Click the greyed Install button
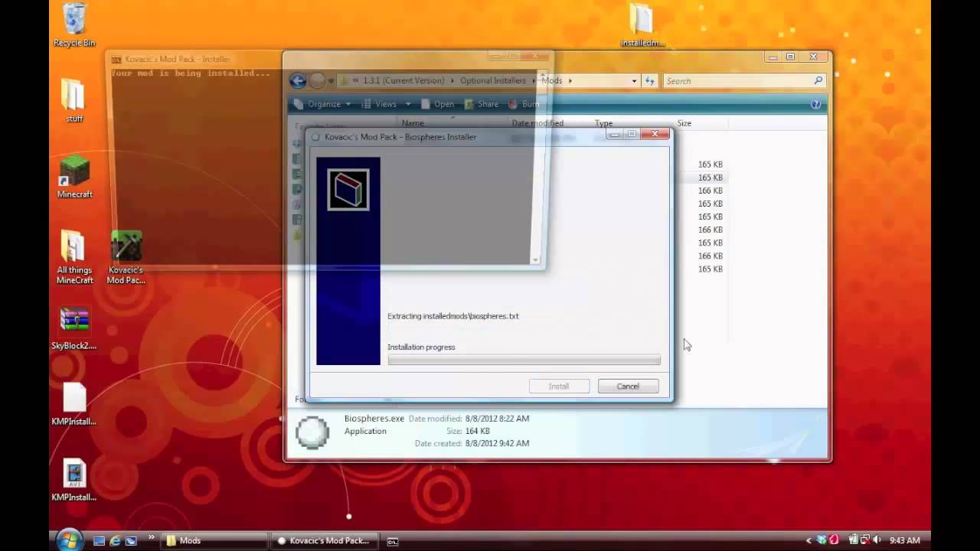 (x=559, y=386)
